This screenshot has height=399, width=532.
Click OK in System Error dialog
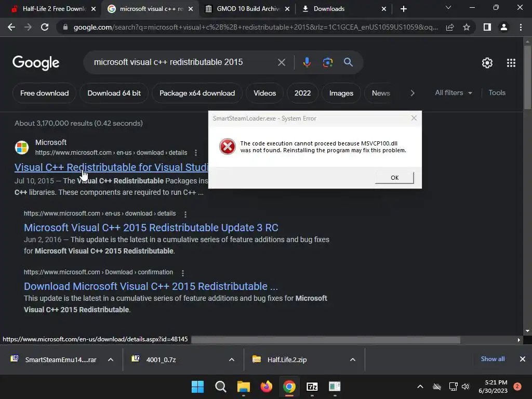point(395,178)
